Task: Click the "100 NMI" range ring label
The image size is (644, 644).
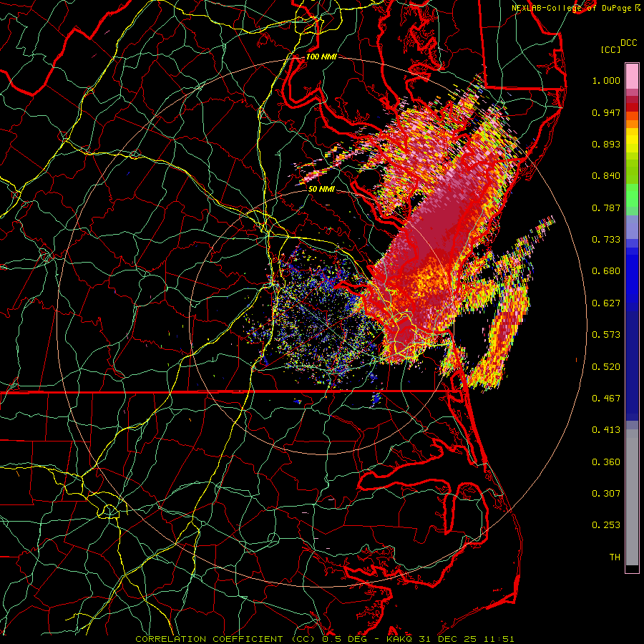Action: [321, 57]
